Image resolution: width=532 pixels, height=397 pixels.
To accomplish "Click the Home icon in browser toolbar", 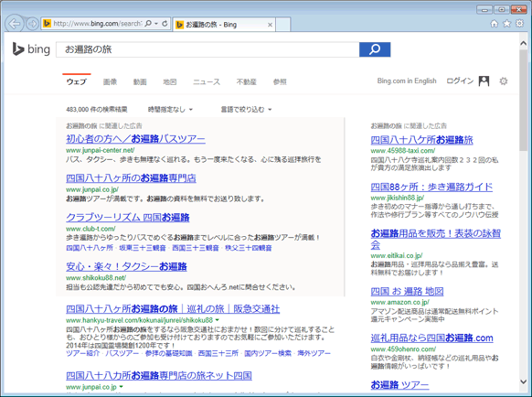I will coord(495,24).
